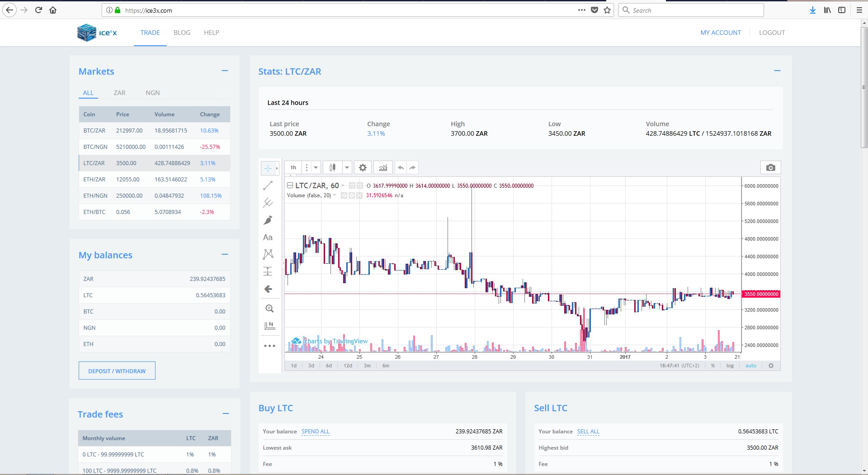This screenshot has height=475, width=868.
Task: Open MY ACCOUNT link
Action: point(721,33)
